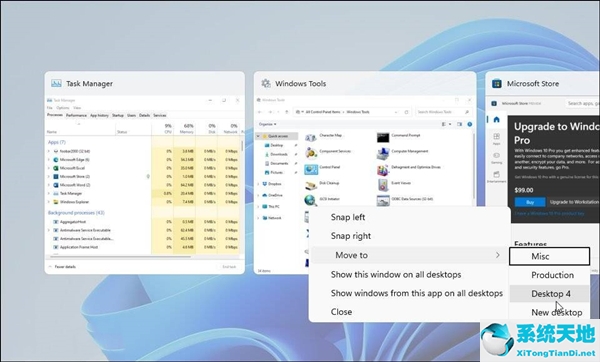Screen dimensions: 600x362
Task: Click the Task Manager chart icon in title
Action: pos(56,83)
